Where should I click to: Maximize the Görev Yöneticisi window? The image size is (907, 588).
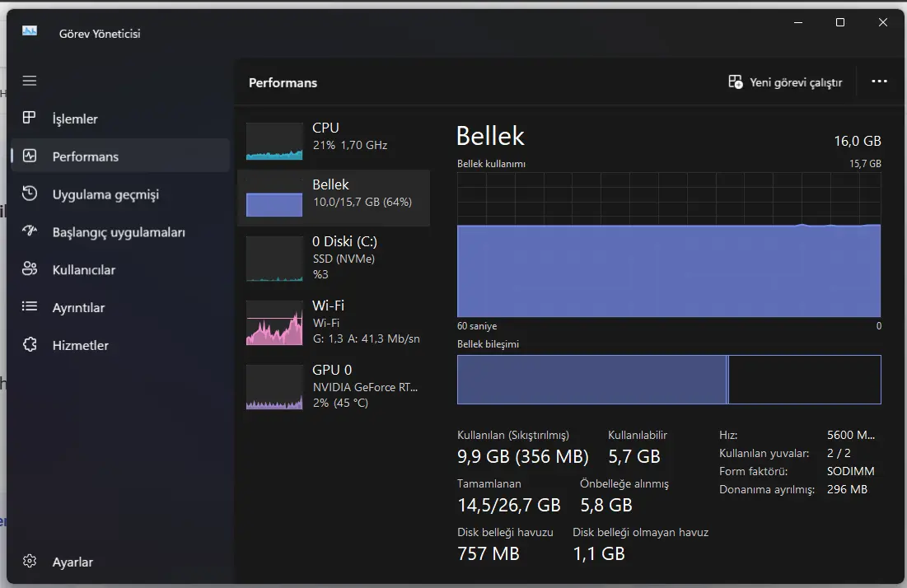(840, 22)
